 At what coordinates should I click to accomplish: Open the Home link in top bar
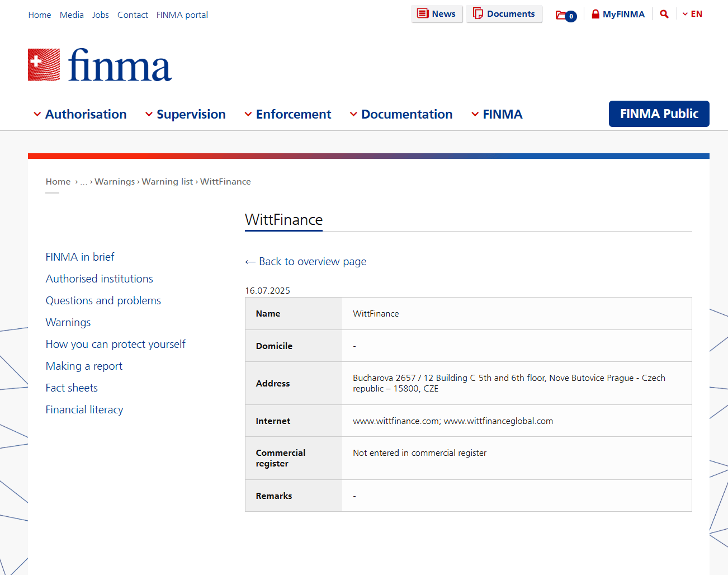[40, 15]
